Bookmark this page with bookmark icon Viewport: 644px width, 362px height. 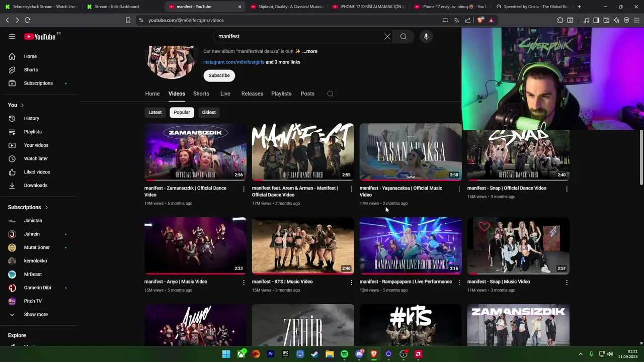click(x=128, y=20)
